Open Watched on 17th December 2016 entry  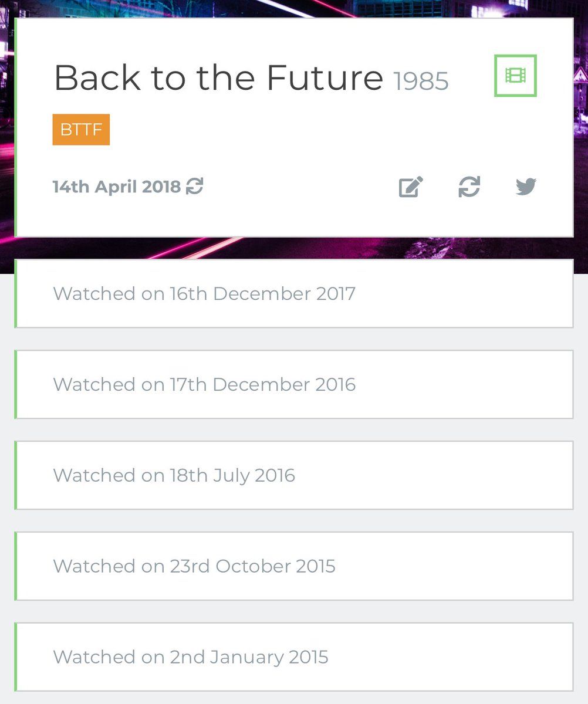click(x=294, y=384)
